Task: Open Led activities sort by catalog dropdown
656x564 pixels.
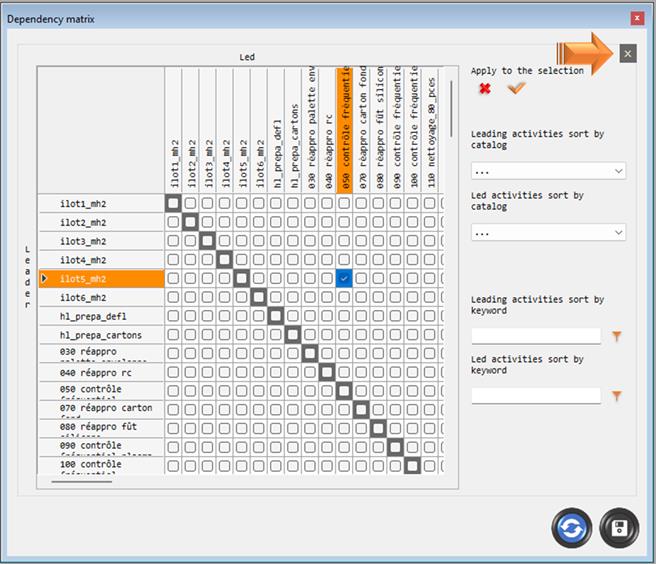Action: pyautogui.click(x=548, y=232)
